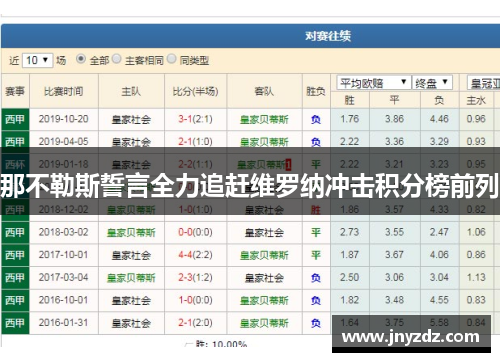Click the 平 odds column header
The width and height of the screenshot is (500, 362).
click(x=395, y=100)
